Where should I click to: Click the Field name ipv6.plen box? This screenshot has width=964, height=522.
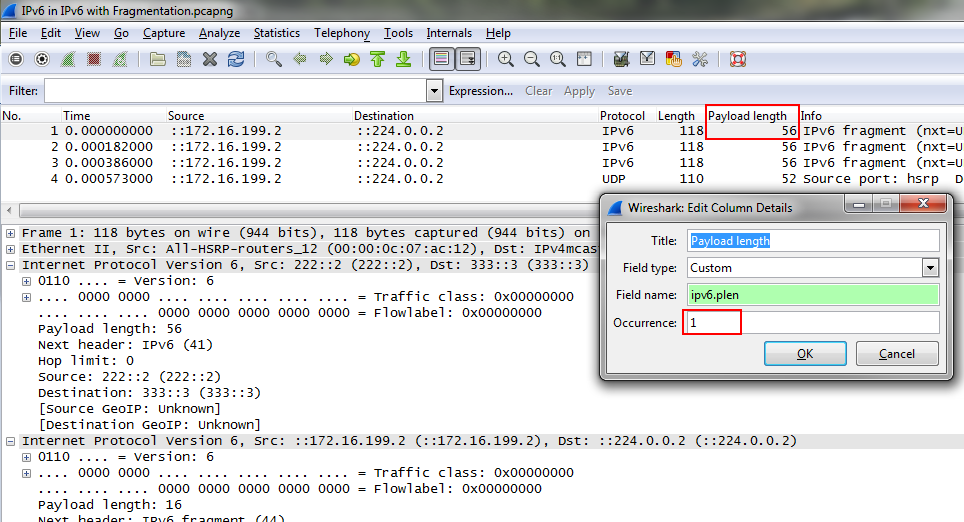pos(813,295)
